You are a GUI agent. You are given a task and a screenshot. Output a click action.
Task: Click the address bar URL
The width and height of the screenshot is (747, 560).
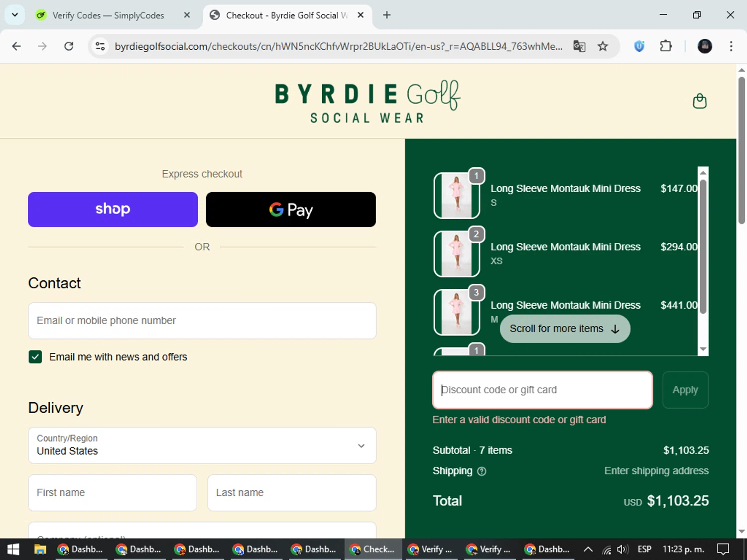[339, 46]
